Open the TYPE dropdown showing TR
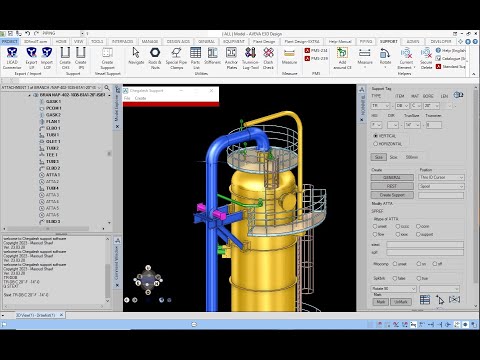 (x=380, y=106)
